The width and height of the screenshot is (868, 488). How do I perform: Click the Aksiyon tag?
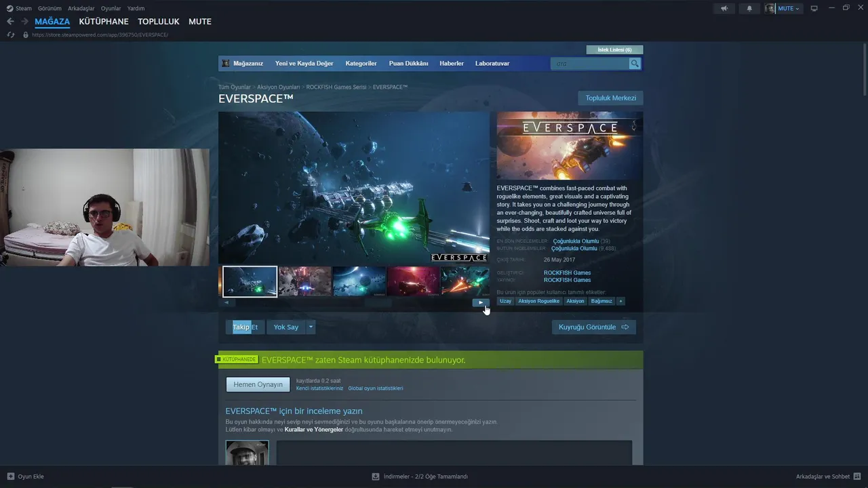pyautogui.click(x=575, y=301)
